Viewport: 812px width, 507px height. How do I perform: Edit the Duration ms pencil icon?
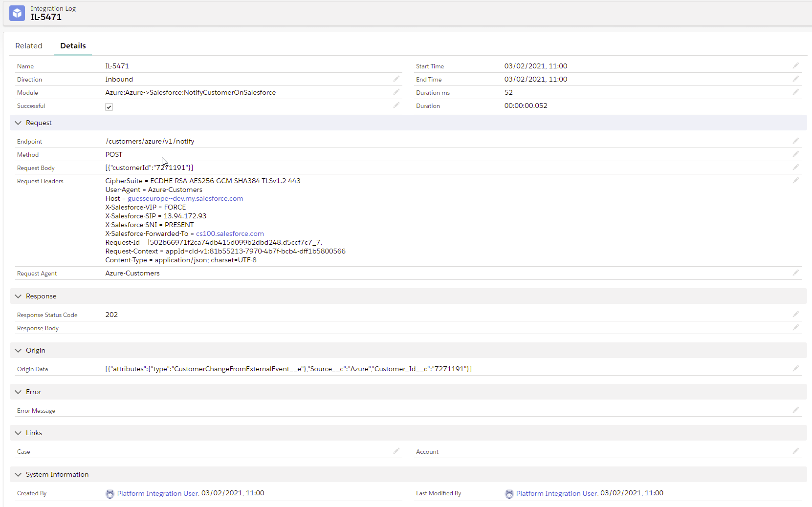(x=796, y=92)
